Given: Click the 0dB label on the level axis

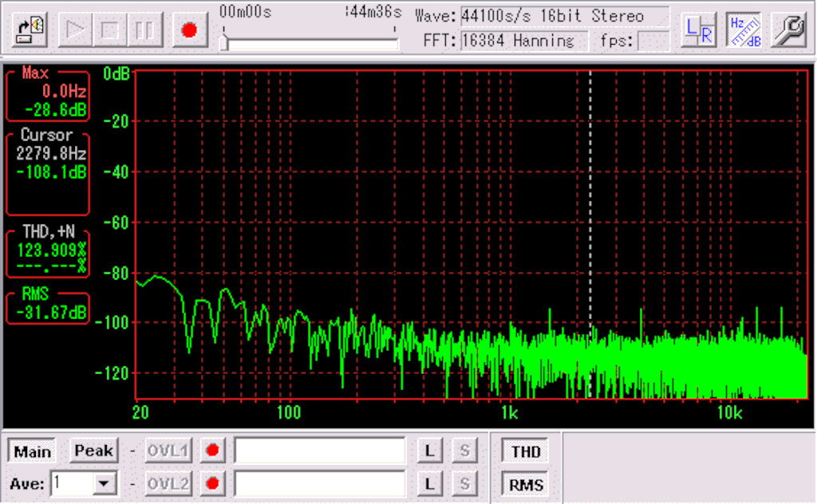Looking at the screenshot, I should pyautogui.click(x=116, y=74).
